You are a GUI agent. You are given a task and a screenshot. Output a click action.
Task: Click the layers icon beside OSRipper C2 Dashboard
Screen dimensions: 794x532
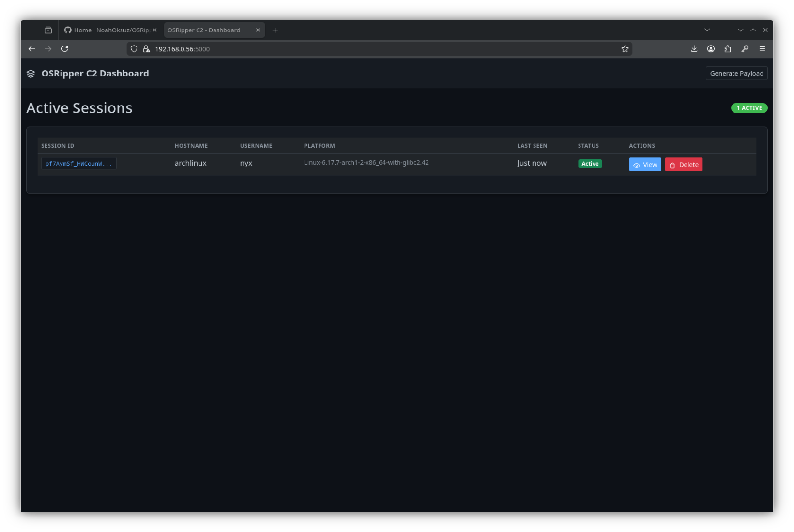coord(31,74)
